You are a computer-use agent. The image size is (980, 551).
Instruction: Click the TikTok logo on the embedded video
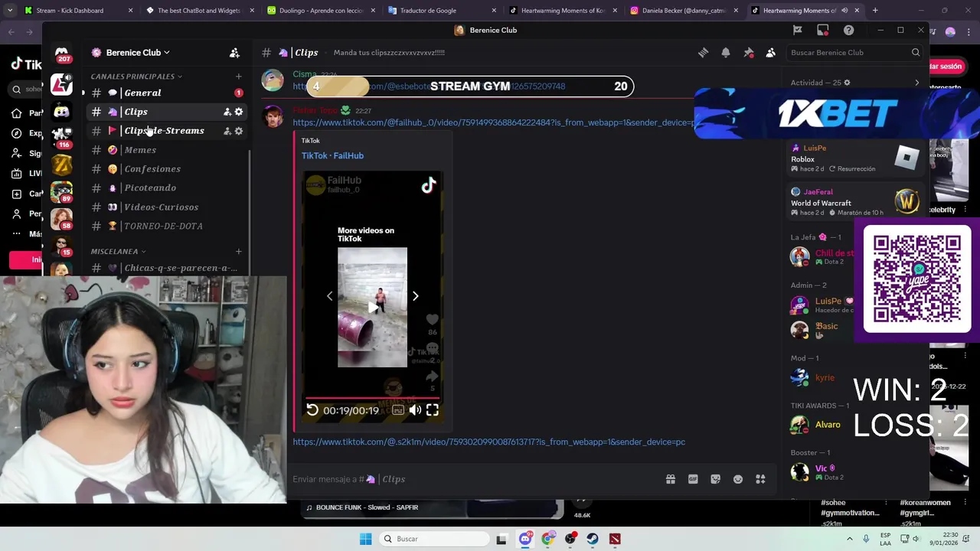click(428, 185)
